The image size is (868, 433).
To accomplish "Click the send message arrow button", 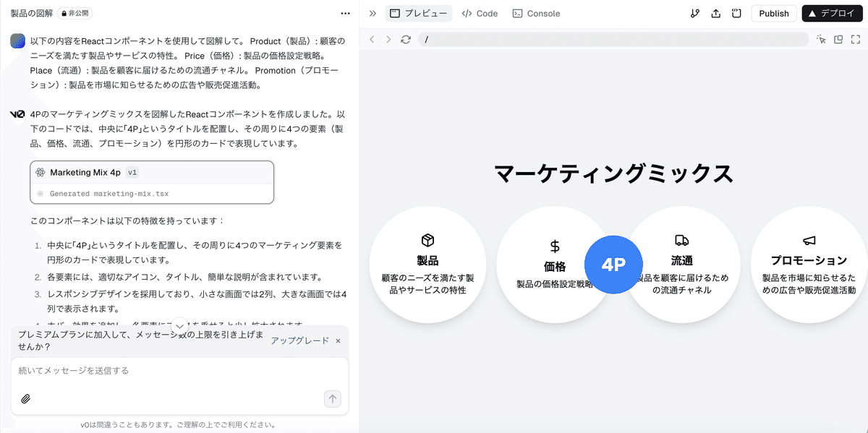I will (x=332, y=398).
